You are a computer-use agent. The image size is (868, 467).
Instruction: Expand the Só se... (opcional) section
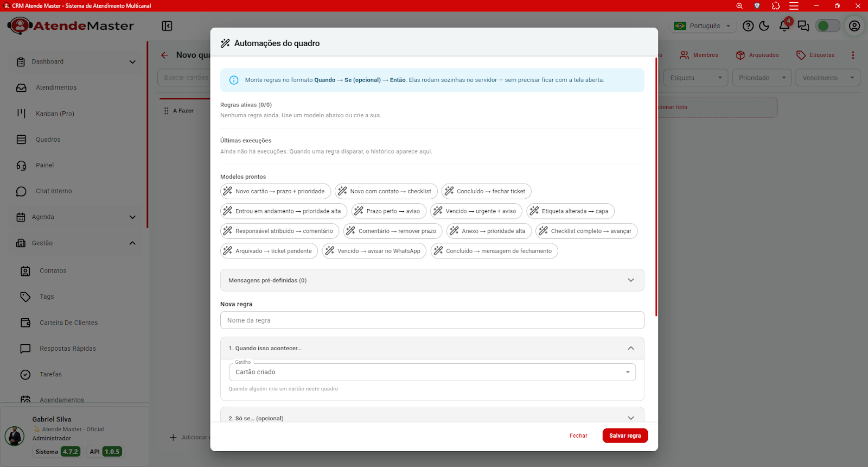(432, 418)
